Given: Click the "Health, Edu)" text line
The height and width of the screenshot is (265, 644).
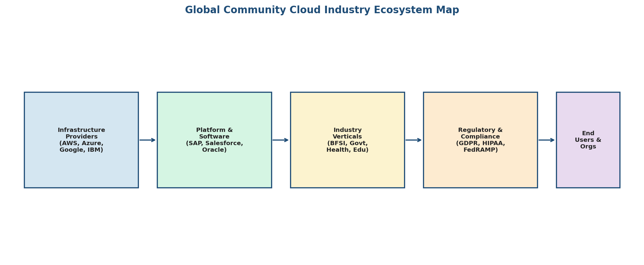Looking at the screenshot, I should tap(347, 150).
